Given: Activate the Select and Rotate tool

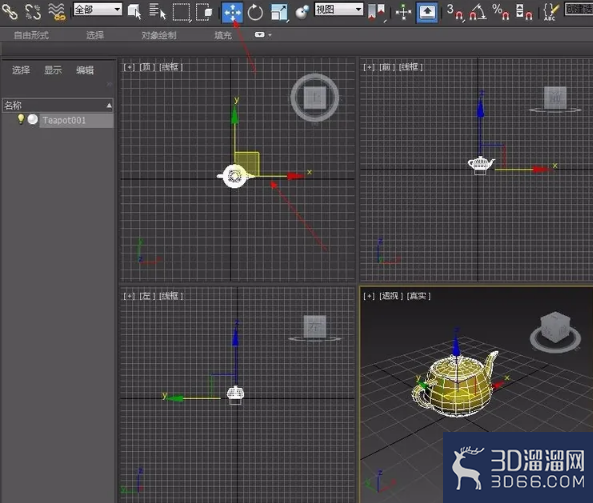Looking at the screenshot, I should click(255, 12).
